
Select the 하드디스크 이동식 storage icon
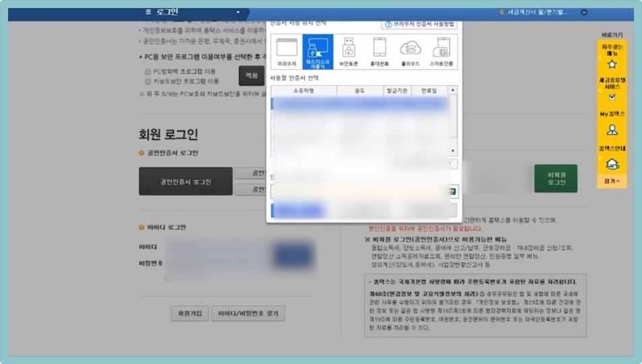(318, 52)
